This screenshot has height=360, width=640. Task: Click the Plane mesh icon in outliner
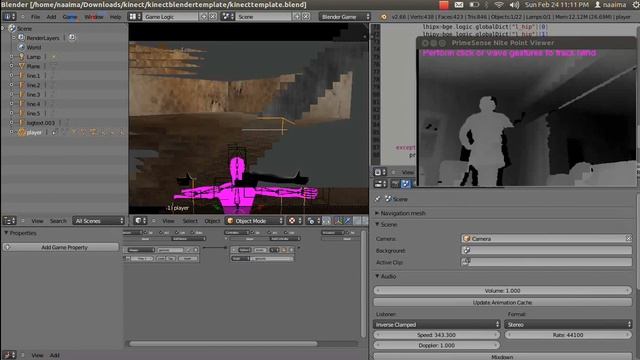[x=21, y=66]
